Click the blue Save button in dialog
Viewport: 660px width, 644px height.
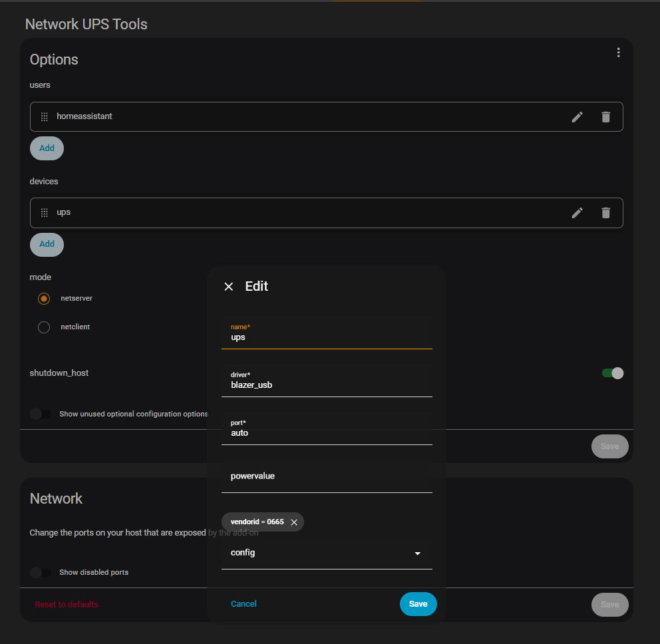(x=418, y=604)
